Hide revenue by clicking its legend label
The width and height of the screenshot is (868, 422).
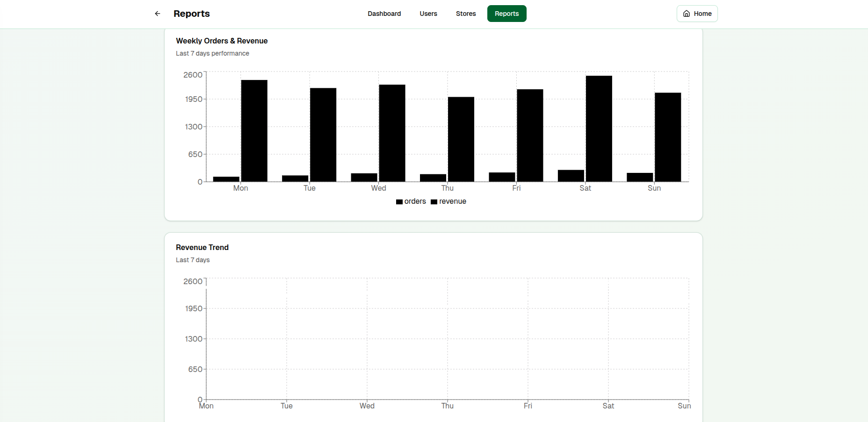pos(453,201)
